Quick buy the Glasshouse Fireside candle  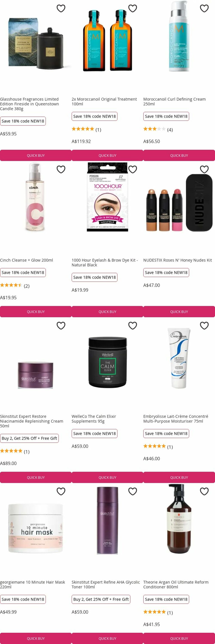tap(36, 155)
